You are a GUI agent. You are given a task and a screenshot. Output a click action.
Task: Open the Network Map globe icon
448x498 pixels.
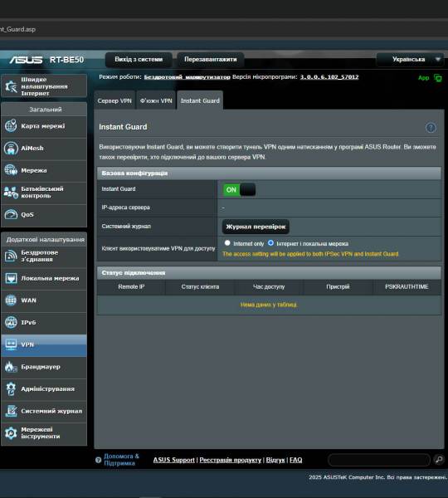click(x=11, y=125)
